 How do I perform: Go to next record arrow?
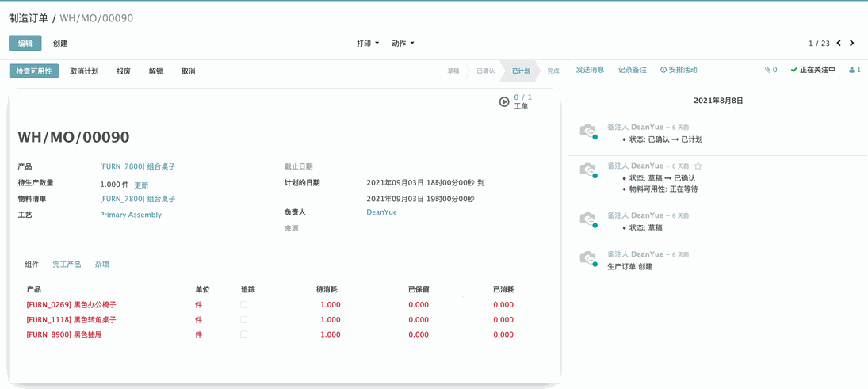click(853, 43)
